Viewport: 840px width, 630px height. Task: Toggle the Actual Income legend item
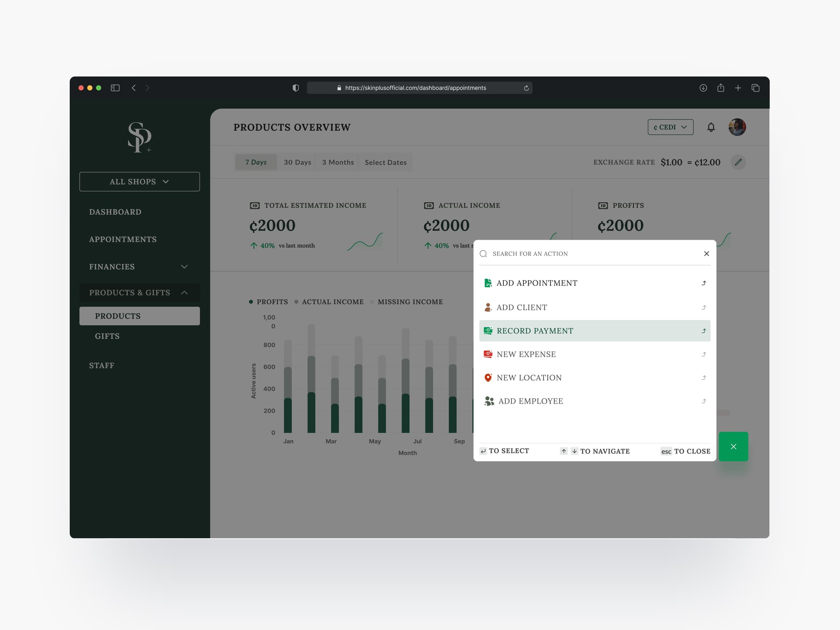(x=329, y=302)
